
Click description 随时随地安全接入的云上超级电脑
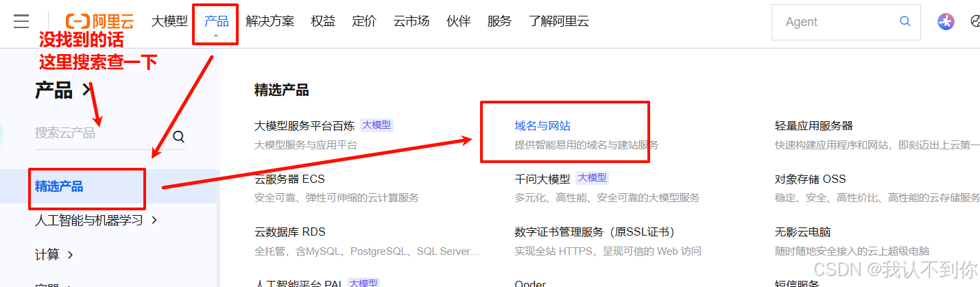click(852, 251)
